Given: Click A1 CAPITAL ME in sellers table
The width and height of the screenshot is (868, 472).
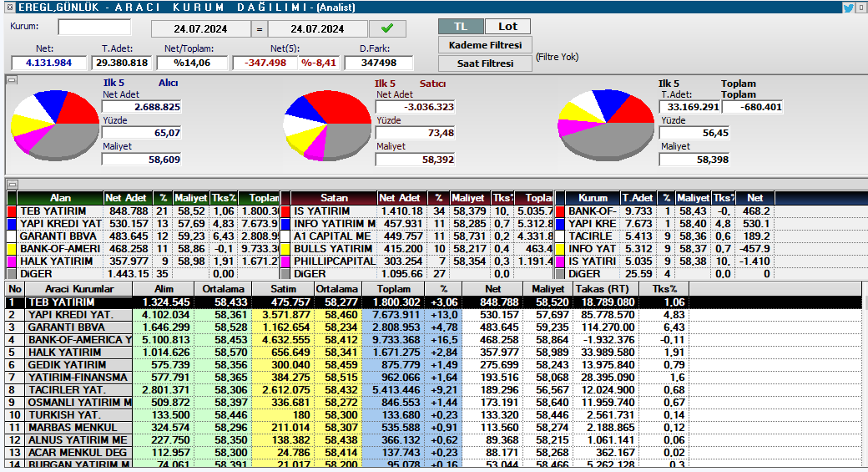Looking at the screenshot, I should click(x=332, y=236).
